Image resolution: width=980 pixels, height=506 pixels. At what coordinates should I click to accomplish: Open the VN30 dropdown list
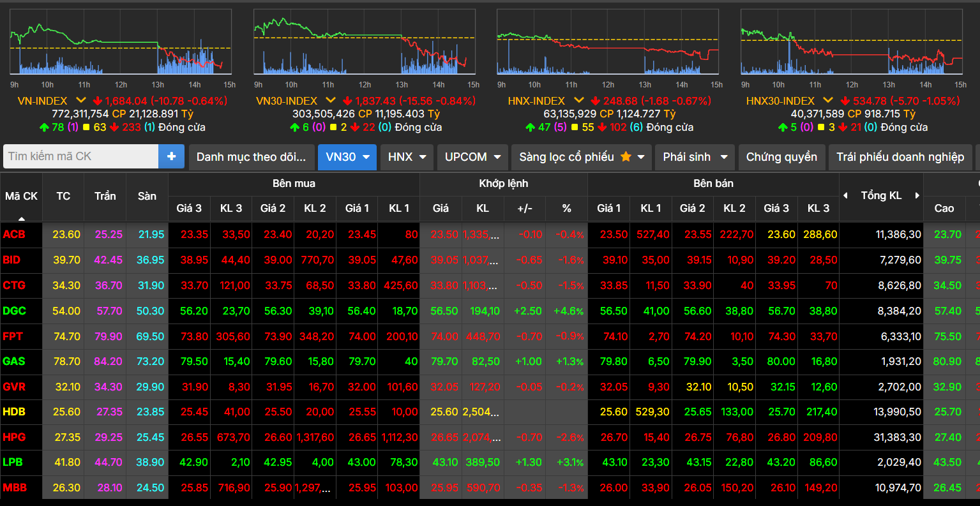click(x=347, y=157)
